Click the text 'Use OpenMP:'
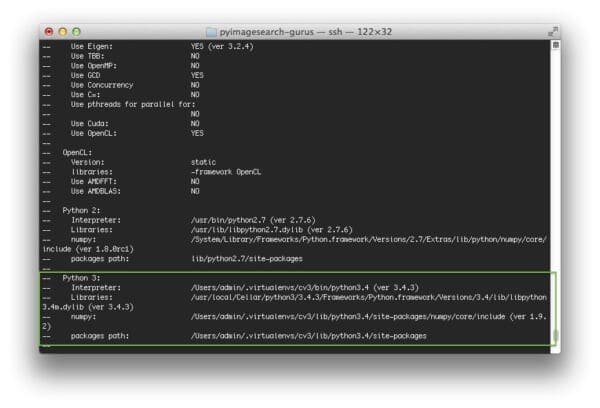The width and height of the screenshot is (600, 408). (94, 66)
